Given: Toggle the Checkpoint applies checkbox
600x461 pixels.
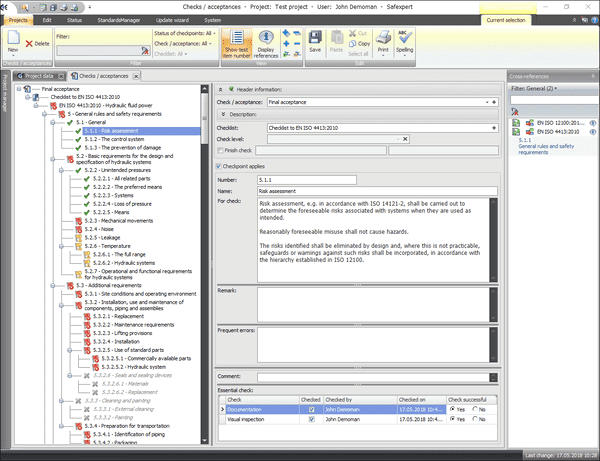Looking at the screenshot, I should click(220, 166).
